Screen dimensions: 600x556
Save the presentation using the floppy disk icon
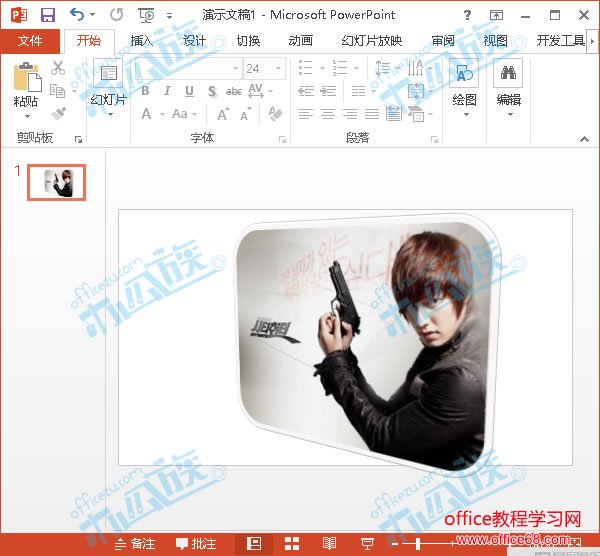(48, 15)
